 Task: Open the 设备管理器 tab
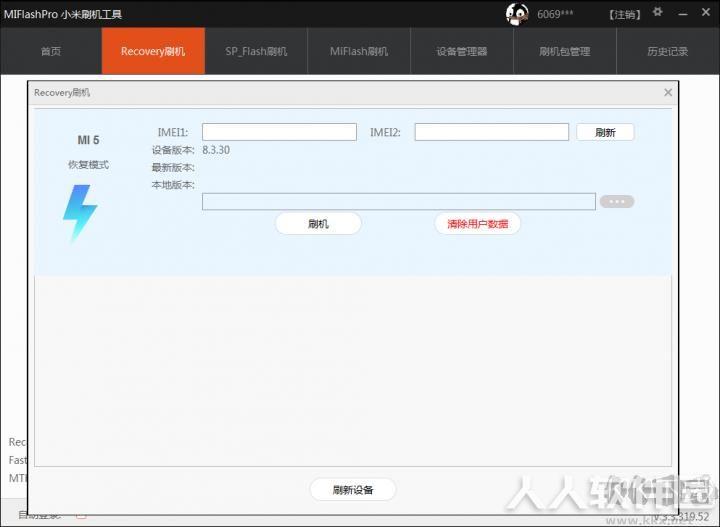click(x=461, y=51)
